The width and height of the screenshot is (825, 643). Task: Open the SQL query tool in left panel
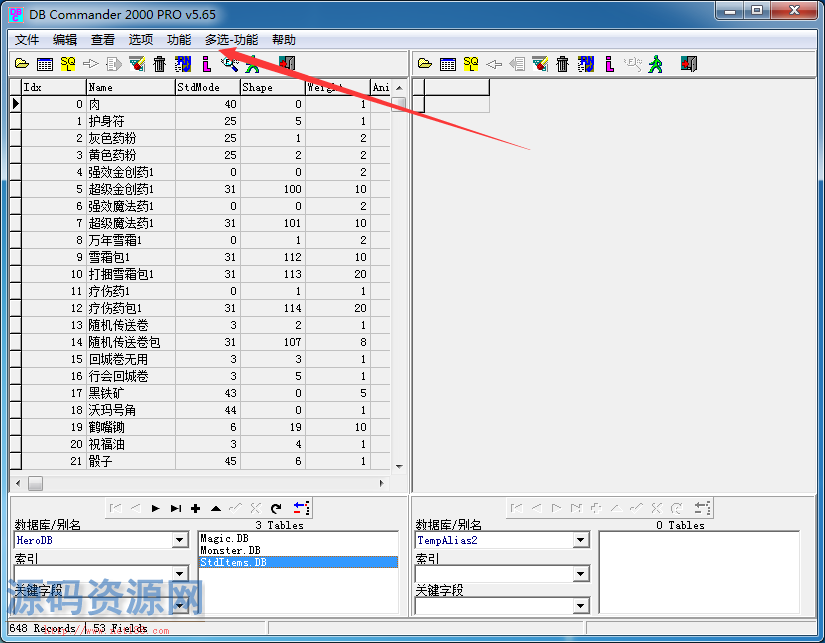[68, 64]
